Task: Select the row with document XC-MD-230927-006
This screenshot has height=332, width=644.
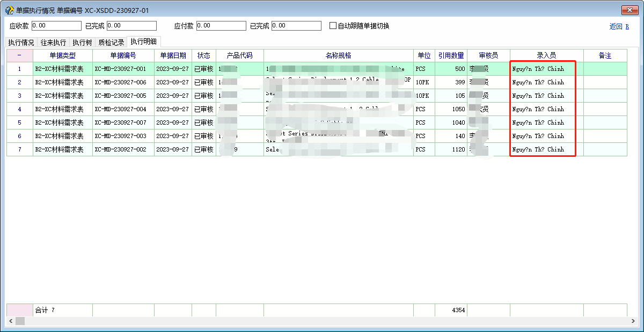Action: tap(123, 82)
